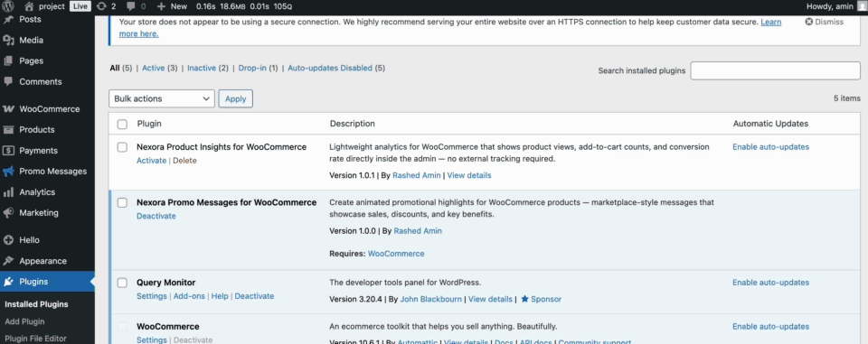Open the Query Monitor performance stats menu
Screen dimensions: 868x344
coord(244,6)
